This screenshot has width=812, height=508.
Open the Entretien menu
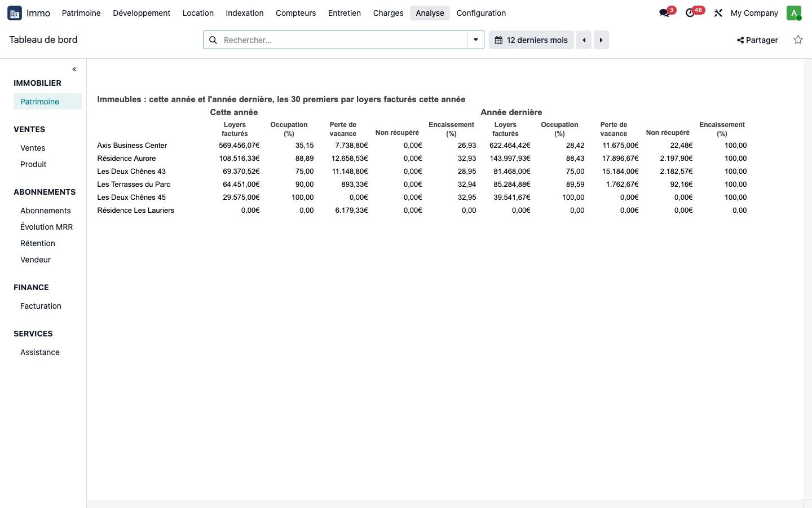[x=345, y=13]
